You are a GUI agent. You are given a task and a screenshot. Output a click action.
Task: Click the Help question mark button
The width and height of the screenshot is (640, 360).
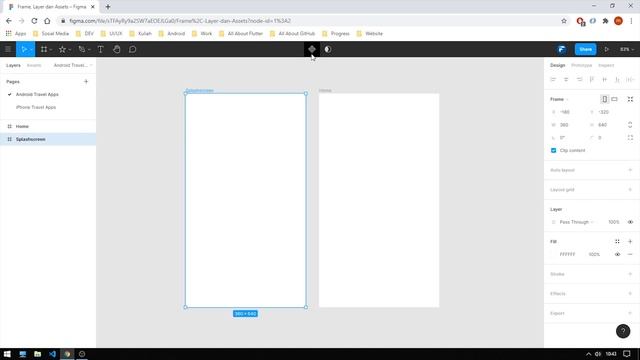coord(623,331)
